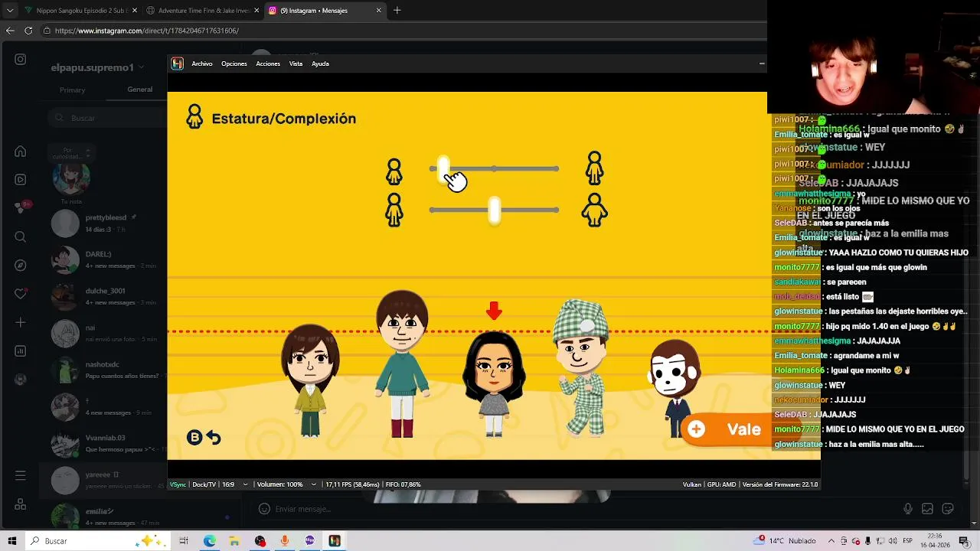Viewport: 980px width, 551px height.
Task: Click the voice message microphone icon
Action: 908,509
